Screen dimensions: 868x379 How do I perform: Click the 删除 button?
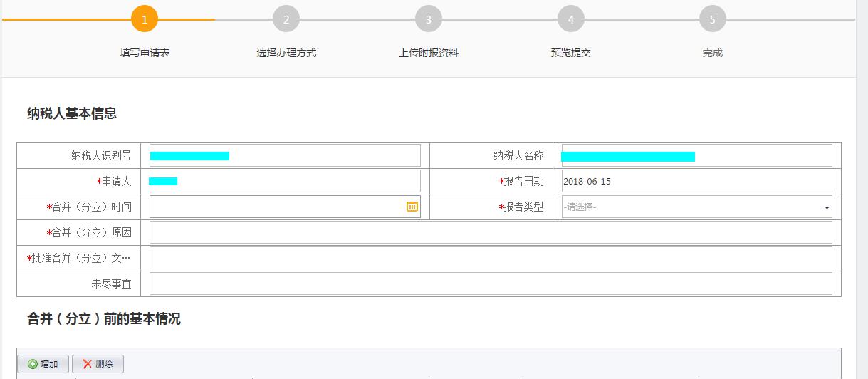(x=98, y=364)
